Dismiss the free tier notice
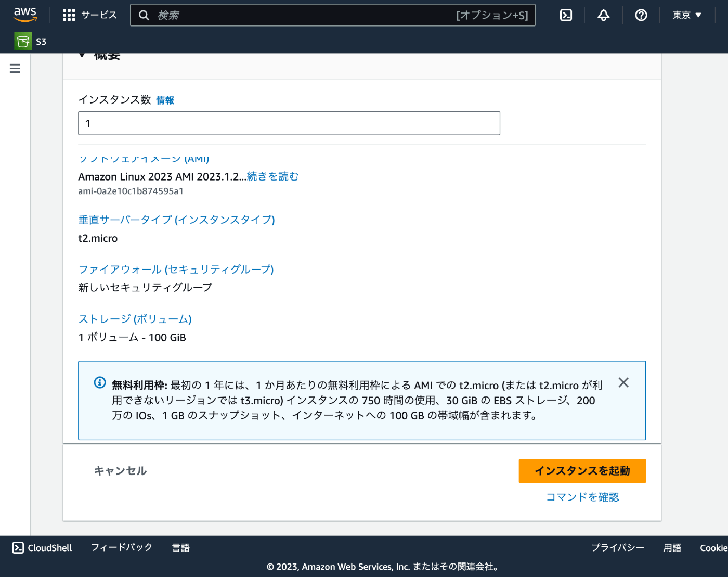Screen dimensions: 728x577 tap(623, 382)
